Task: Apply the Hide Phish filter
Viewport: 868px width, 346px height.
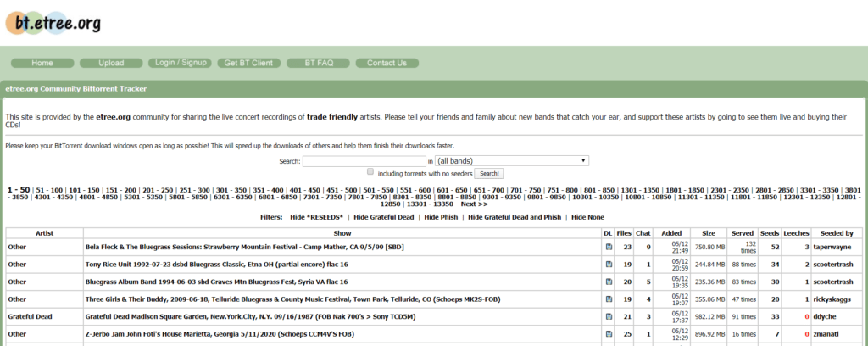Action: [441, 217]
